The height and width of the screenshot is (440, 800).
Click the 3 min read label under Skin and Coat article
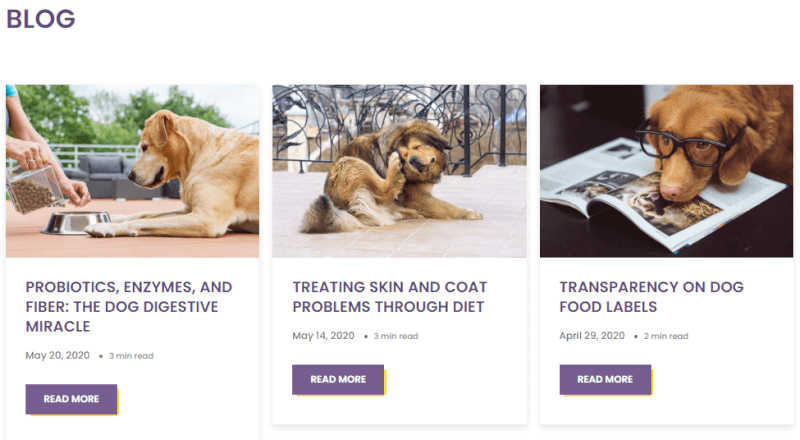pos(396,336)
